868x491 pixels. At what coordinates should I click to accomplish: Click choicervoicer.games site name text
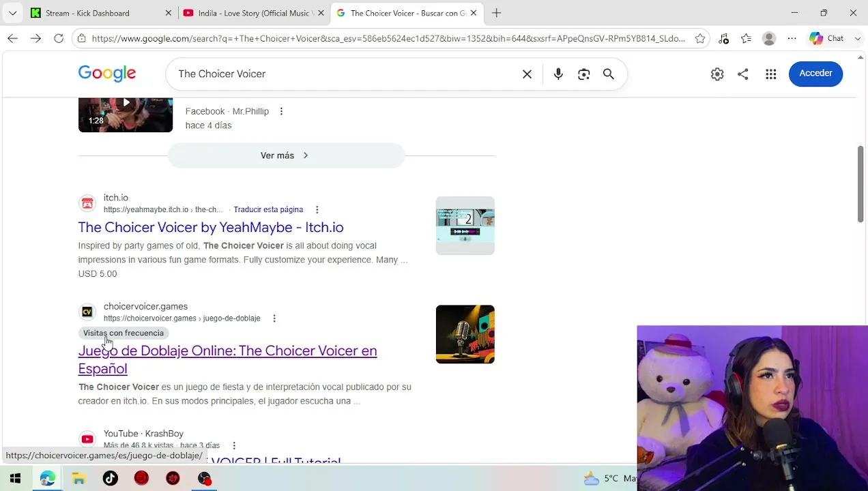coord(145,307)
